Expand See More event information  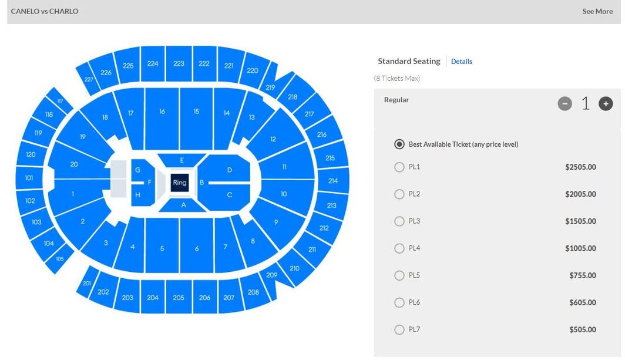[x=597, y=11]
